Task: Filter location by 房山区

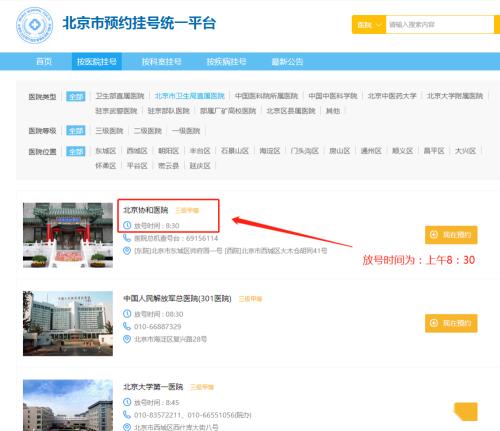Action: coord(340,151)
